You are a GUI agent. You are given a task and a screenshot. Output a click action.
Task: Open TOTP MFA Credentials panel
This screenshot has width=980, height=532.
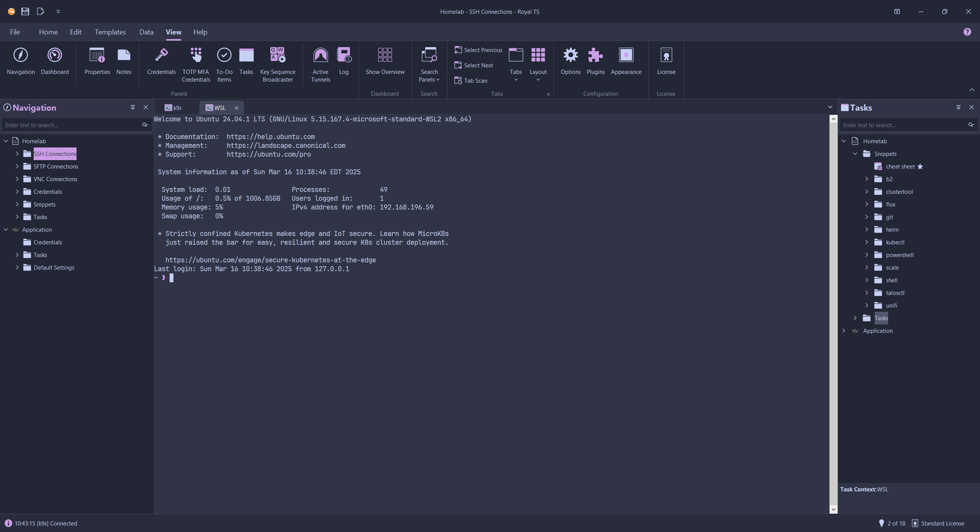coord(196,64)
